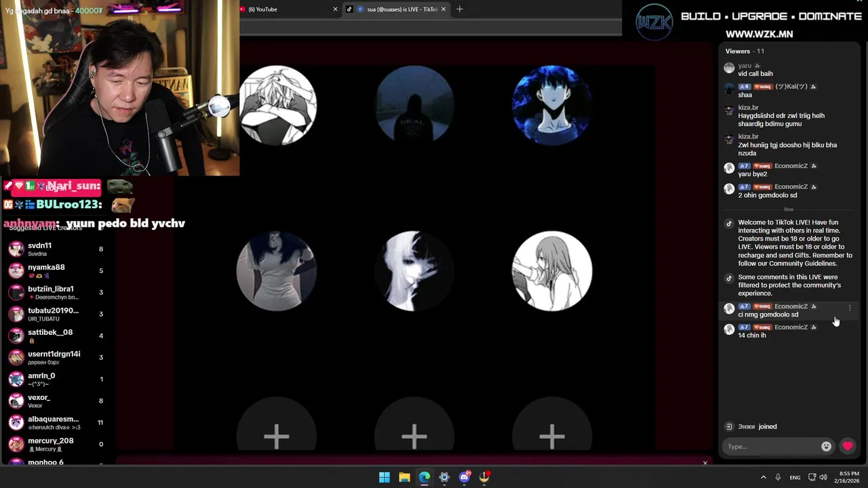Click the chat Type... input field
868x488 pixels.
click(x=772, y=446)
